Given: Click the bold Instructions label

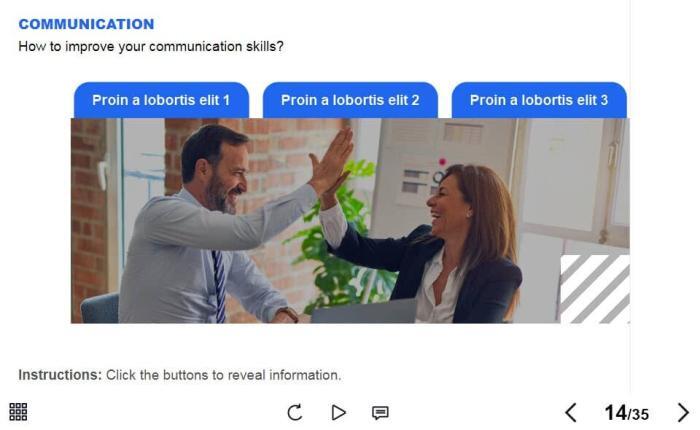Looking at the screenshot, I should [x=60, y=375].
